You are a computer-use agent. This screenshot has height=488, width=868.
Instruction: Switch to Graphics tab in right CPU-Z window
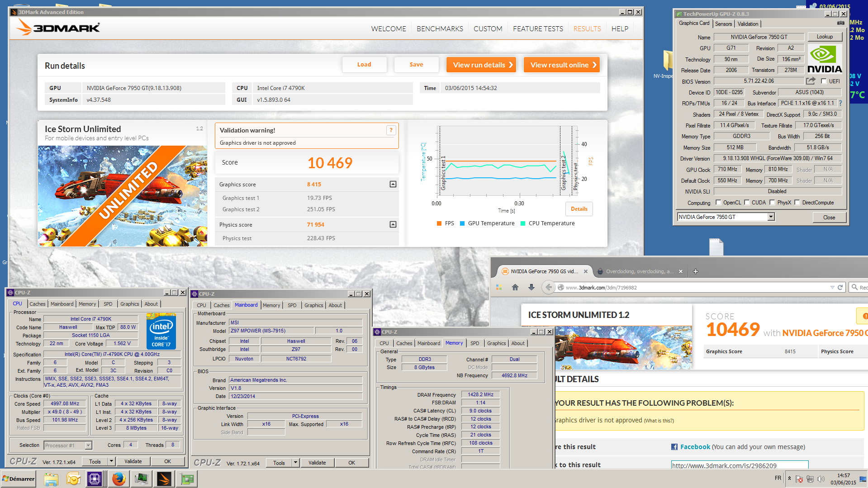click(x=496, y=343)
